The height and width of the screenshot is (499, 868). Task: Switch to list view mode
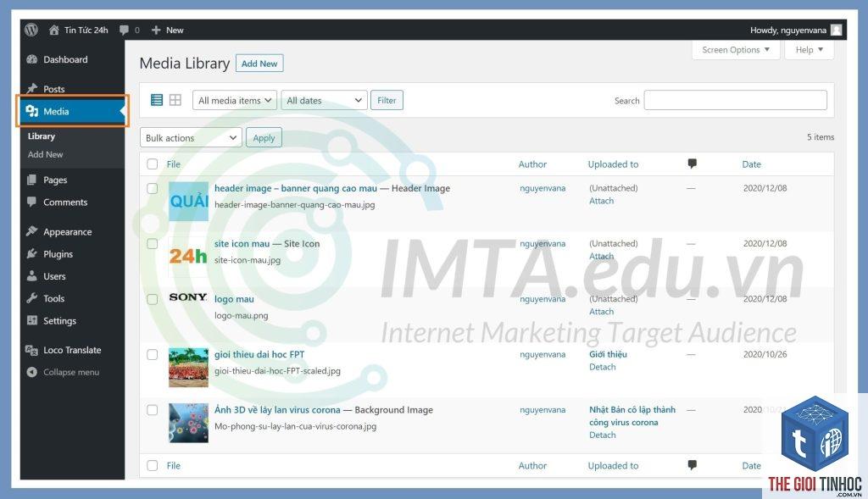click(x=157, y=100)
